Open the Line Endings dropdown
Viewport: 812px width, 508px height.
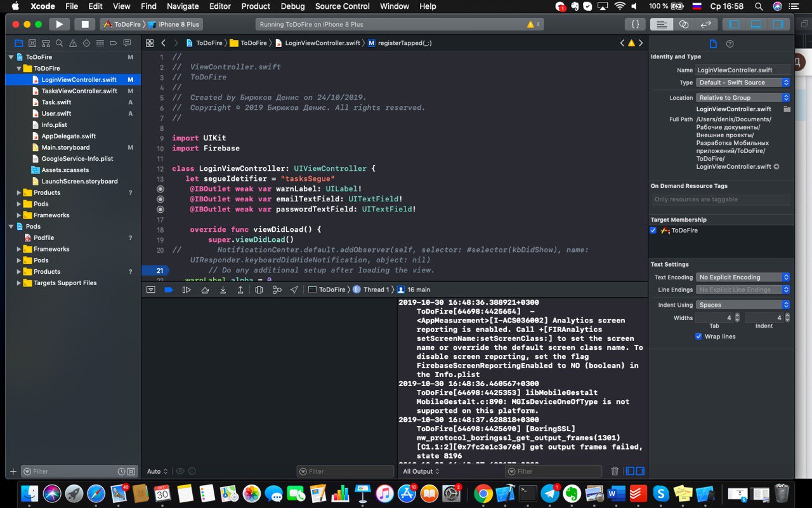743,290
